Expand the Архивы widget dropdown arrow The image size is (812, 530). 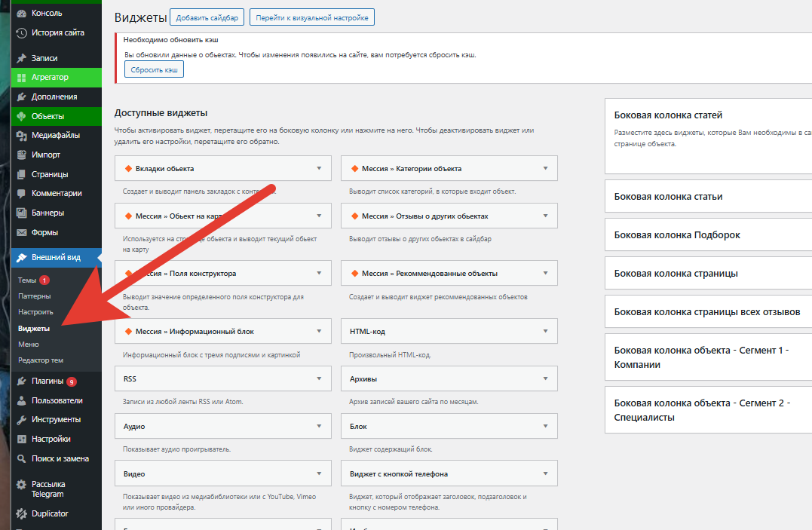pyautogui.click(x=545, y=378)
